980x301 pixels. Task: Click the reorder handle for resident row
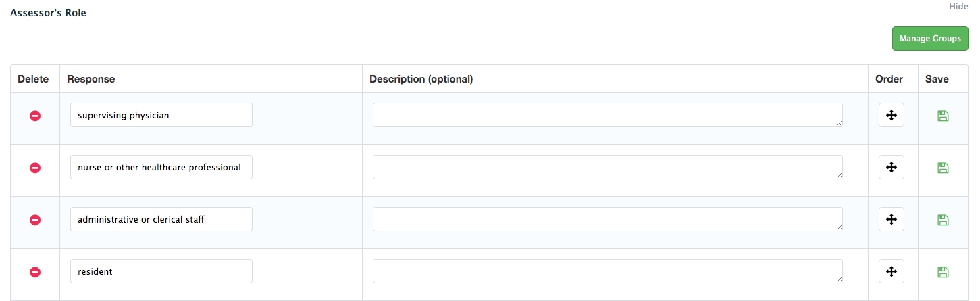tap(891, 272)
